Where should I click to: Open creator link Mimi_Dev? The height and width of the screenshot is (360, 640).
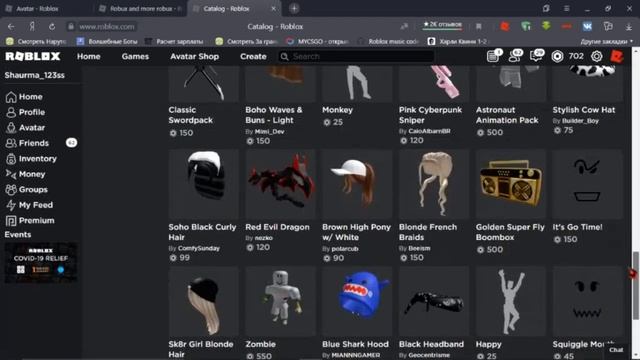(x=269, y=131)
